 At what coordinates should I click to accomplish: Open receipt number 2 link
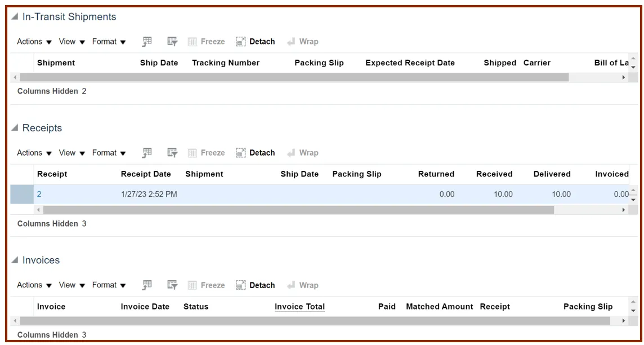[39, 194]
